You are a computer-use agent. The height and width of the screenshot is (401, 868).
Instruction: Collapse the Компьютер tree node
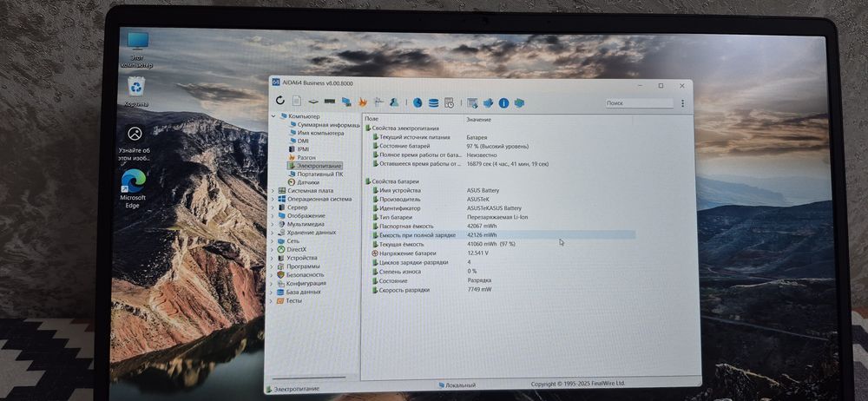[273, 116]
